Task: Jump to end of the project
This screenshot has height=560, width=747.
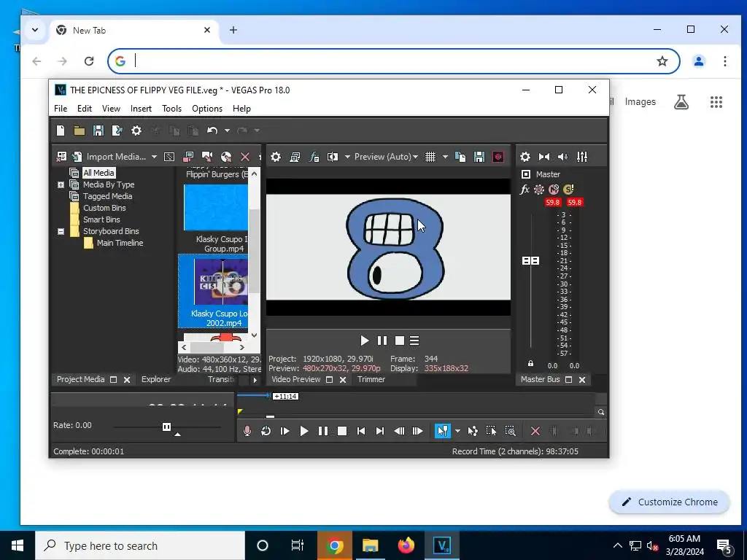Action: (379, 431)
